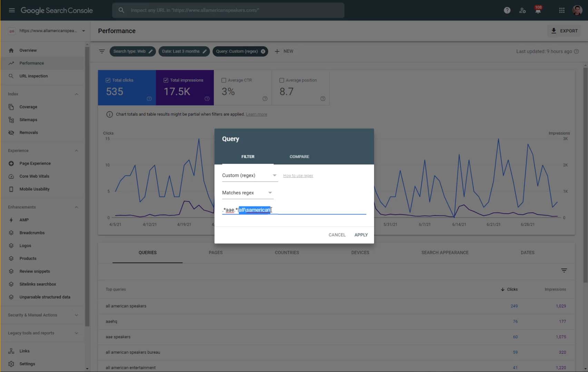Screen dimensions: 588x372
Task: Open the Google apps grid icon
Action: (x=562, y=10)
